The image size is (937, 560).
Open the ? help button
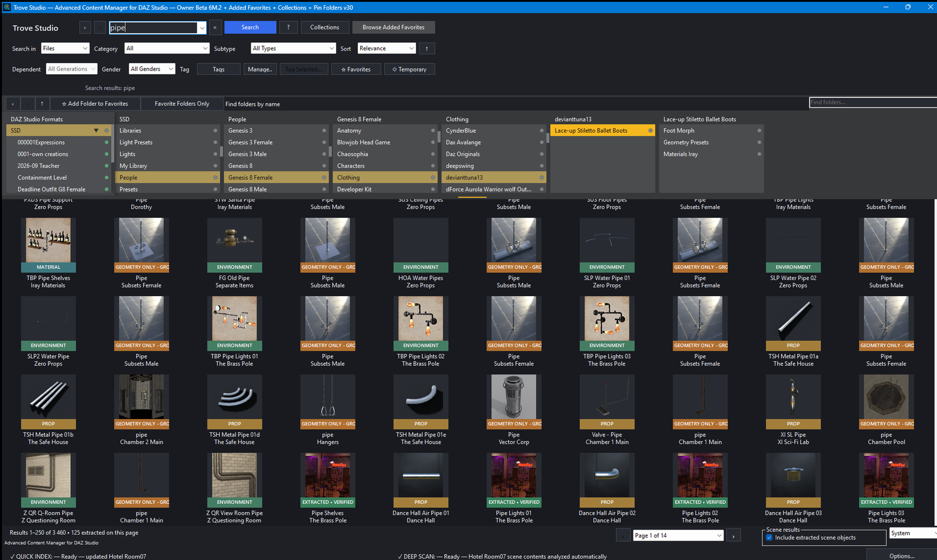coord(288,28)
